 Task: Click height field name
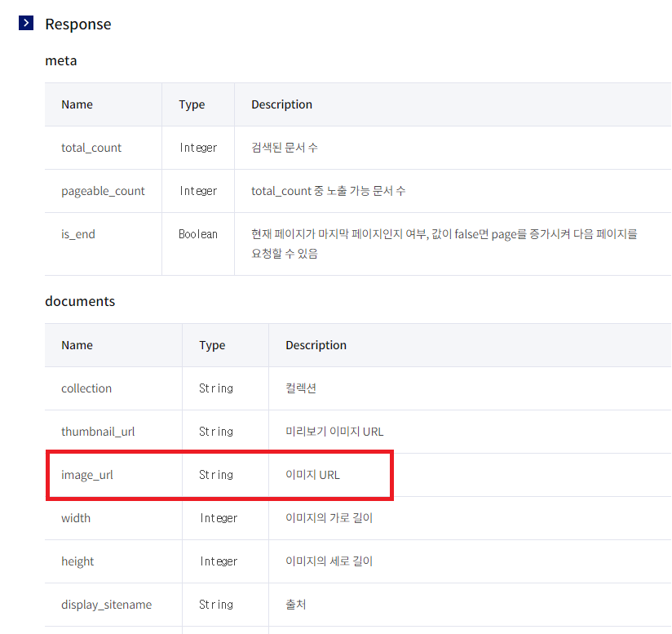click(x=77, y=562)
